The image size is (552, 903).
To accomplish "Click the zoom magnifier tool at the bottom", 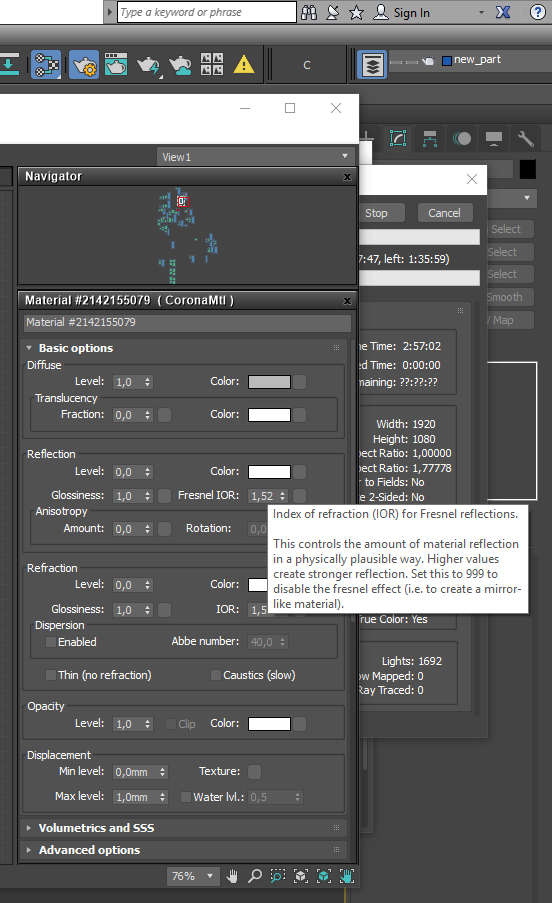I will click(254, 876).
